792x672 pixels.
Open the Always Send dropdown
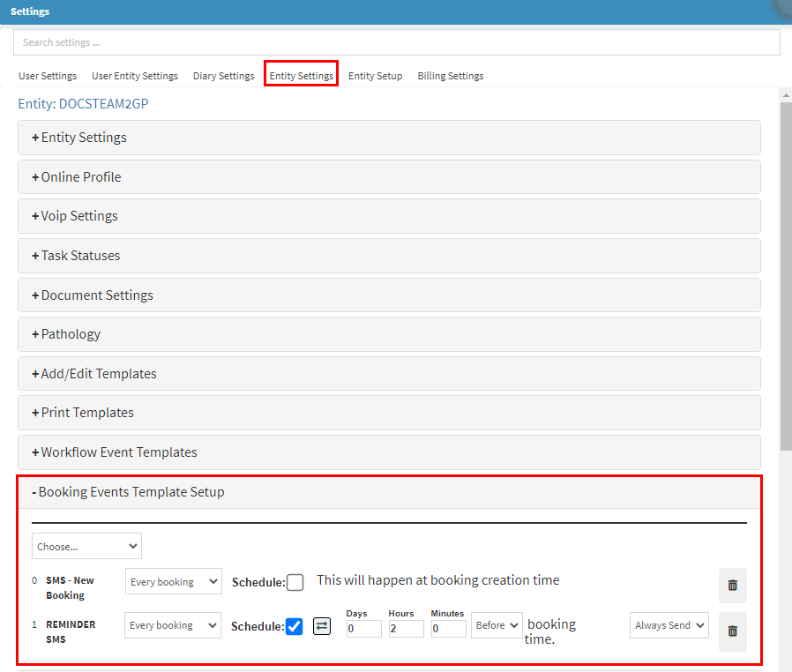pyautogui.click(x=669, y=625)
